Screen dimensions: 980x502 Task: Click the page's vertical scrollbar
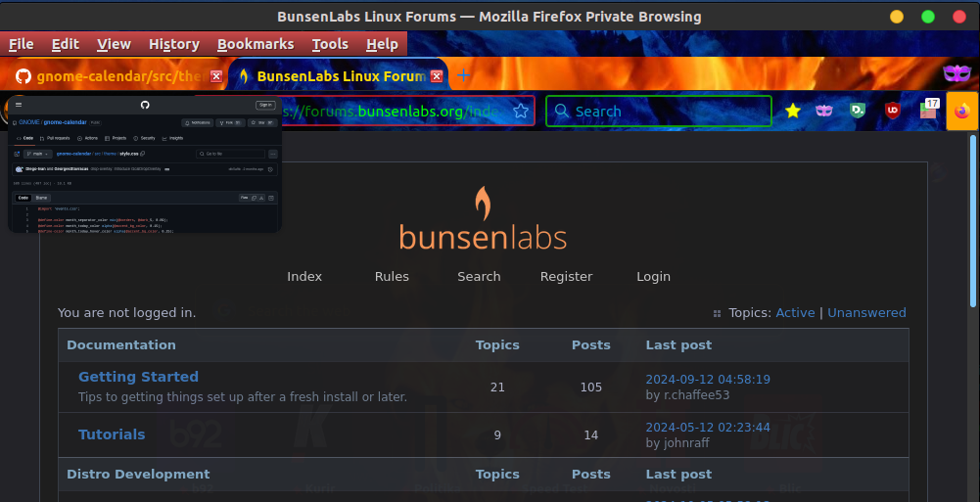point(972,221)
